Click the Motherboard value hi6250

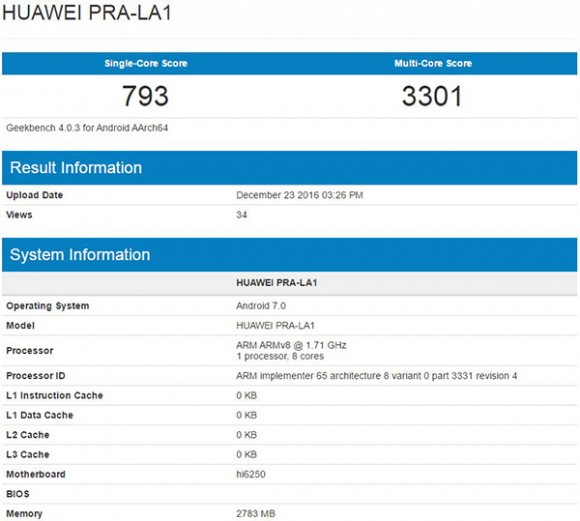(x=251, y=474)
